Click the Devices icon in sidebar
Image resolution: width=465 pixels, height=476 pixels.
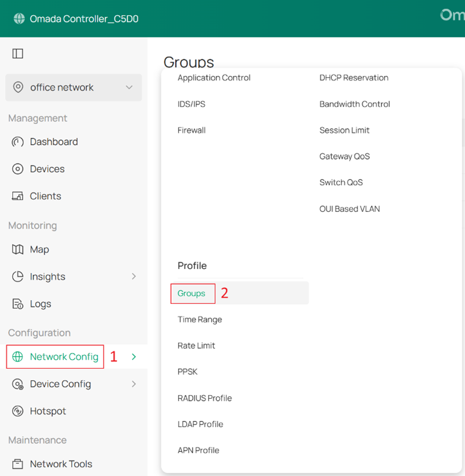coord(18,169)
